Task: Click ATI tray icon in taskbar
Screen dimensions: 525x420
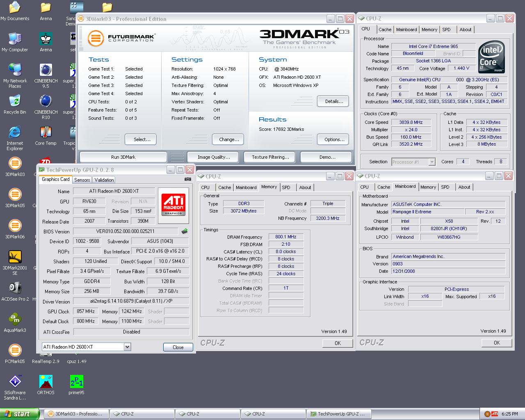Action: click(495, 414)
